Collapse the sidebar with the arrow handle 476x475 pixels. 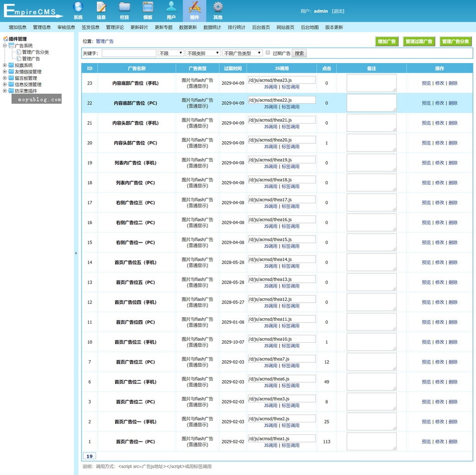(76, 253)
